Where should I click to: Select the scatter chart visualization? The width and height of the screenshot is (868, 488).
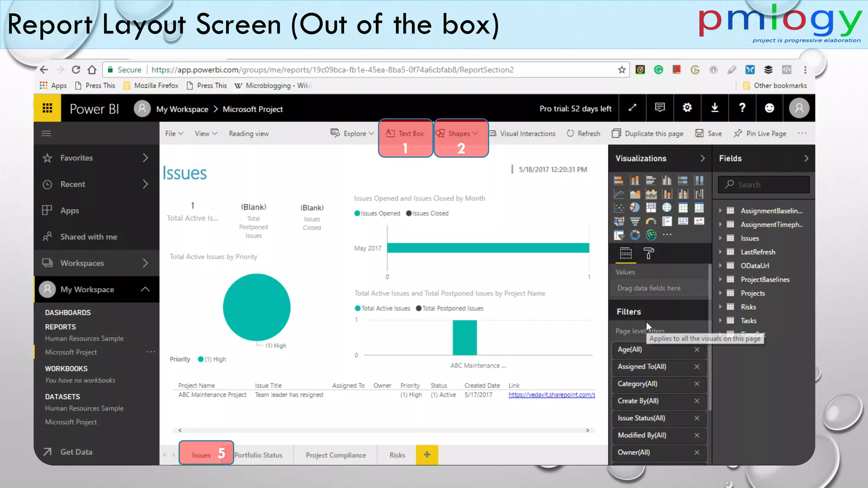pyautogui.click(x=619, y=208)
